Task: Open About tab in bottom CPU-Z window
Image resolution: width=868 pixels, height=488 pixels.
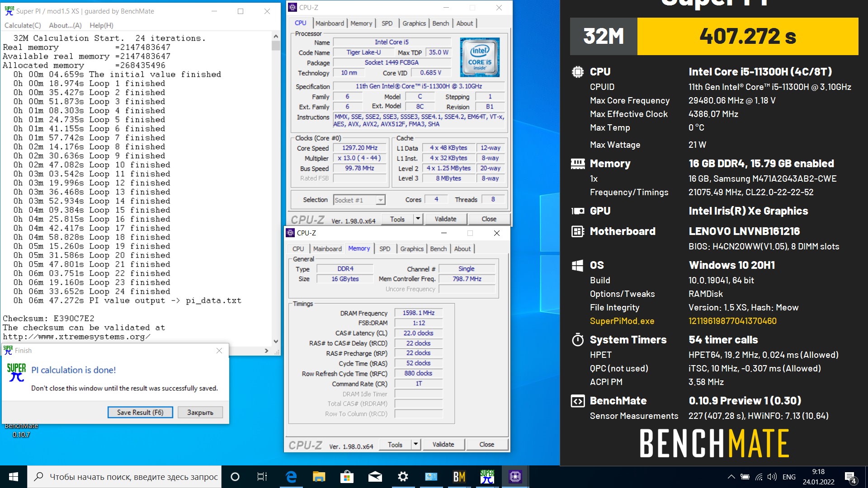Action: (462, 249)
